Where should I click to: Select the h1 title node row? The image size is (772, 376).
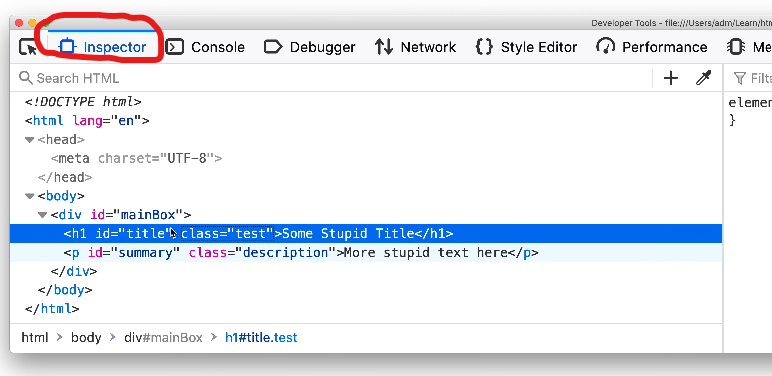366,233
